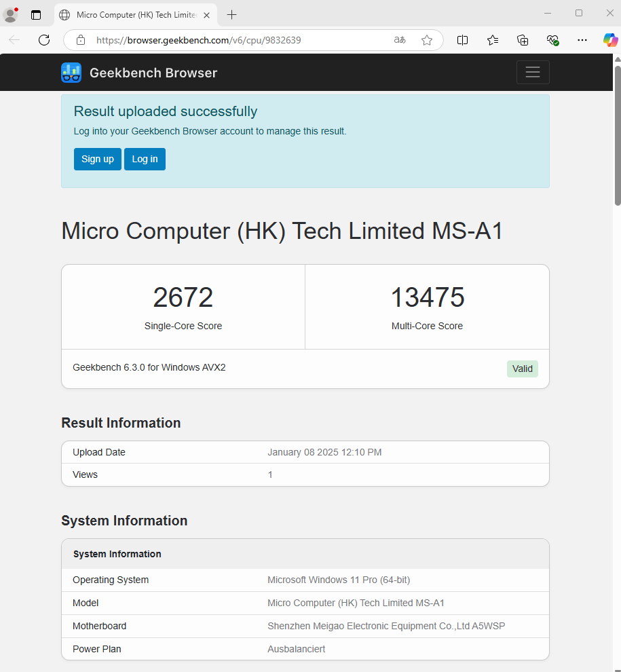Open the favorites list
Viewport: 621px width, 672px height.
[493, 40]
